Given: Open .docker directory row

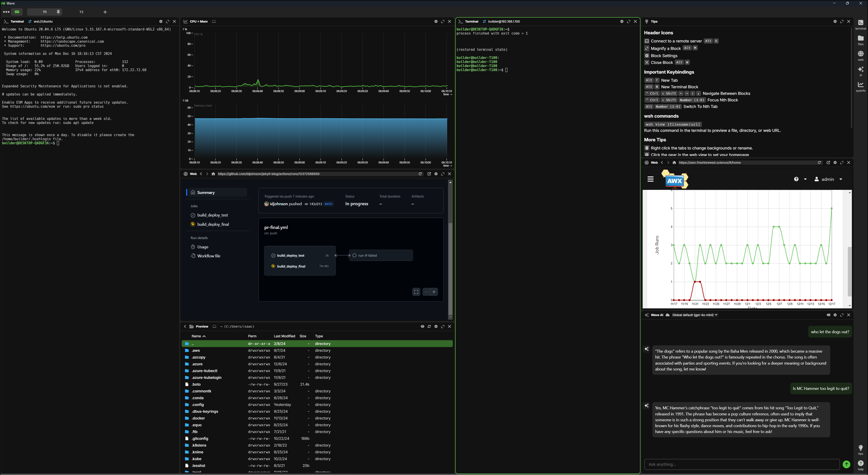Looking at the screenshot, I should pos(317,418).
